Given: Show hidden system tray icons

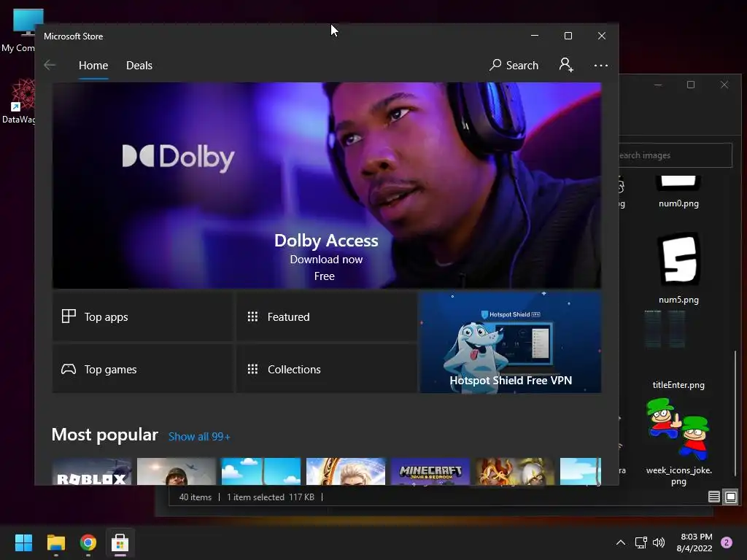Looking at the screenshot, I should click(620, 542).
